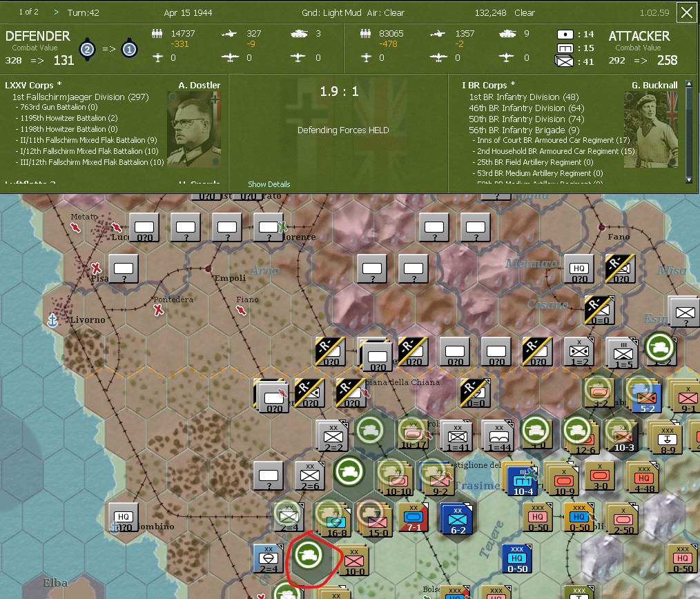The image size is (700, 599).
Task: Select 53rd BR Medium Artillery Regiment
Action: (538, 173)
